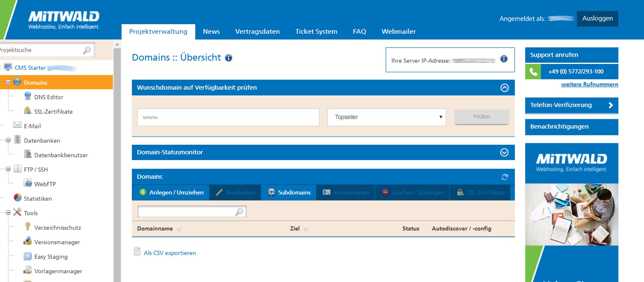The height and width of the screenshot is (282, 644).
Task: Open SSL-Zertifikate in sidebar tree
Action: (53, 111)
